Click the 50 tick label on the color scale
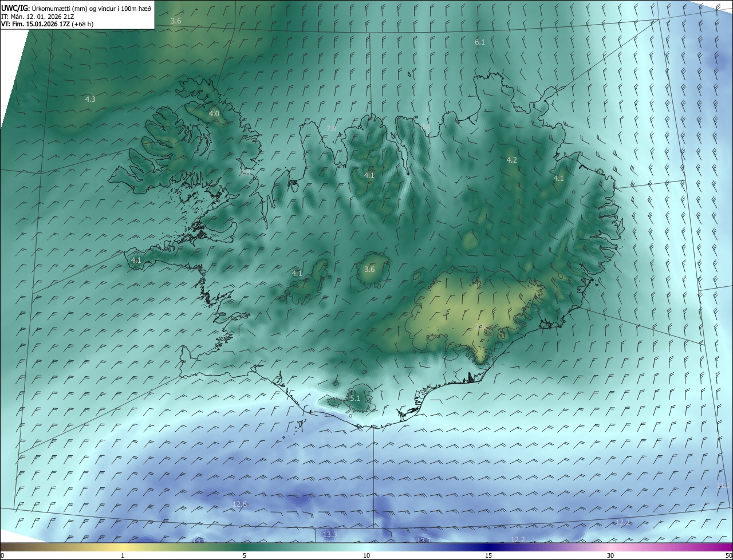The width and height of the screenshot is (733, 560). 728,555
